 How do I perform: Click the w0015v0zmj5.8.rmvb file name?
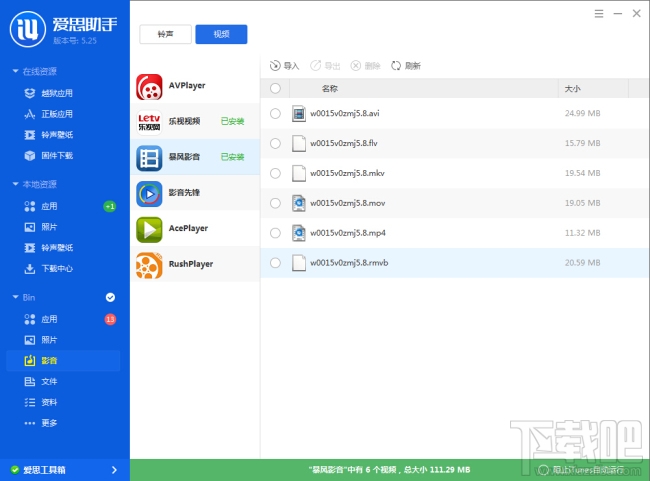coord(349,262)
